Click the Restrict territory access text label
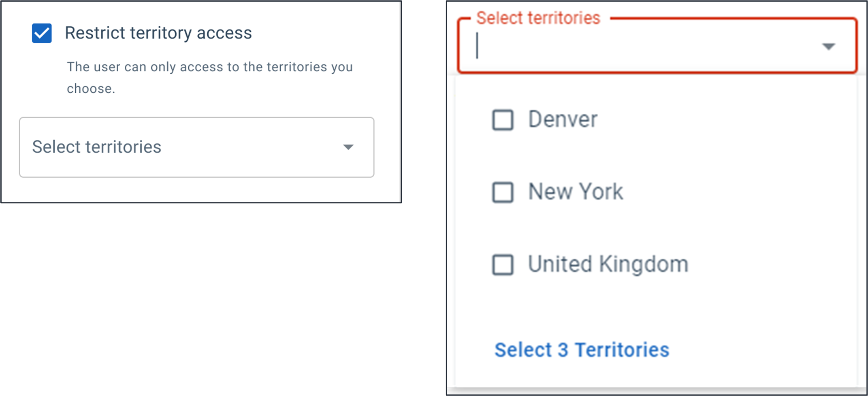The width and height of the screenshot is (868, 396). [159, 32]
